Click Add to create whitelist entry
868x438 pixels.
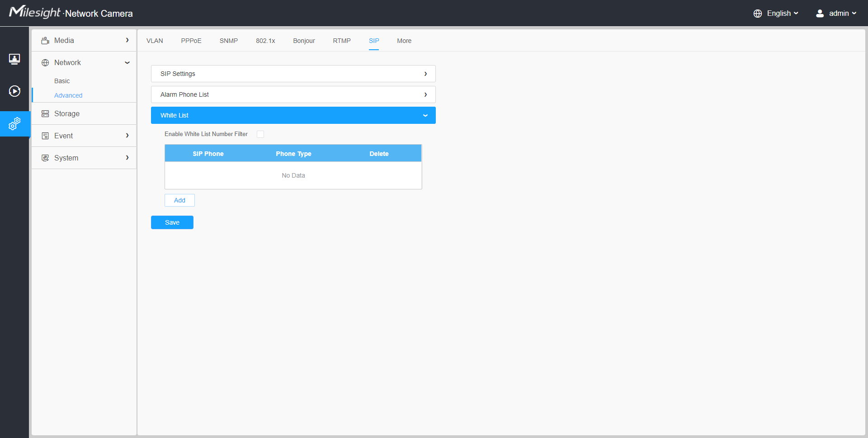tap(179, 200)
